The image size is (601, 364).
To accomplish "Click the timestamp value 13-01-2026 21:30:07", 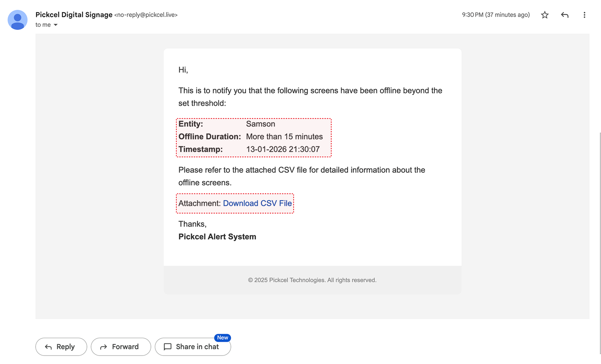I will (x=283, y=149).
